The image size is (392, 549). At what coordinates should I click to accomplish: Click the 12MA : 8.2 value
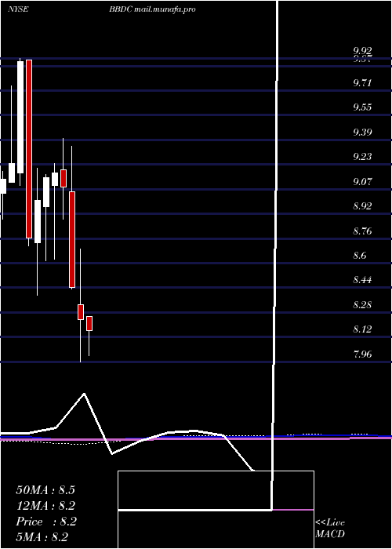45,505
